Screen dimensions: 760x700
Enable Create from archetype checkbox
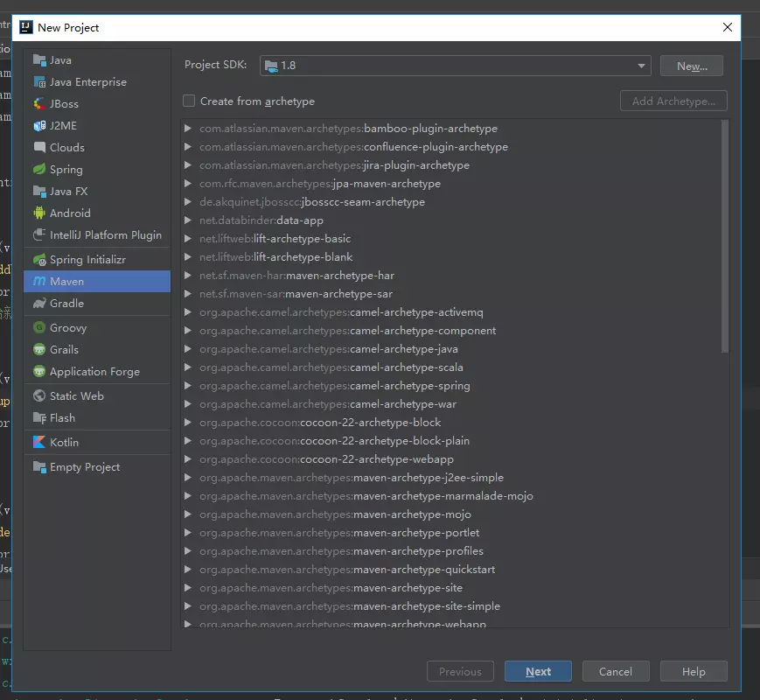(x=189, y=101)
